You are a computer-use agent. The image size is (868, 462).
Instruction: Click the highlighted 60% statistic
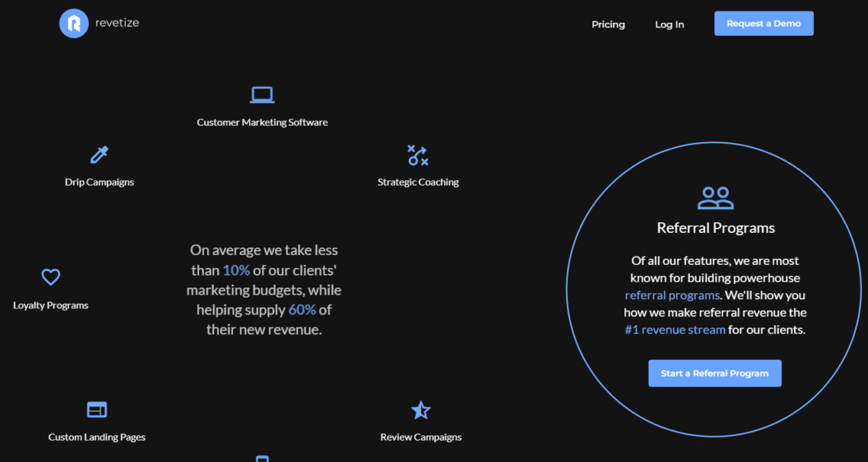click(x=302, y=309)
